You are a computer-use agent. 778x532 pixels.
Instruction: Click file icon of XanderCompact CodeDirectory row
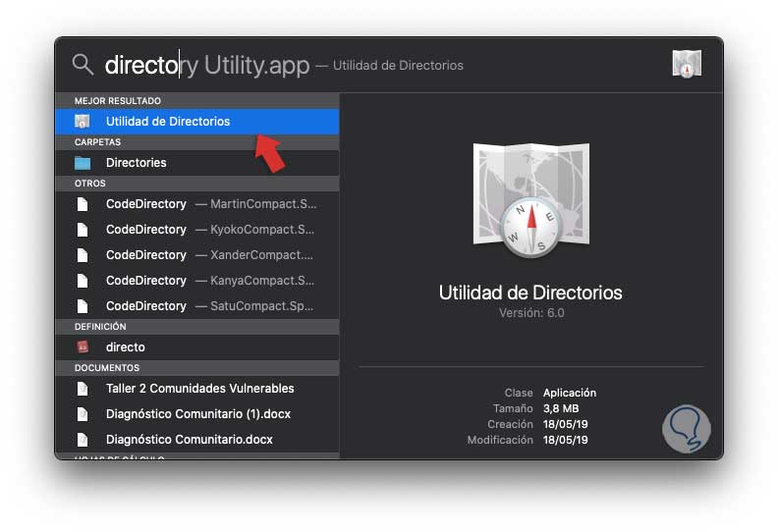(x=83, y=255)
